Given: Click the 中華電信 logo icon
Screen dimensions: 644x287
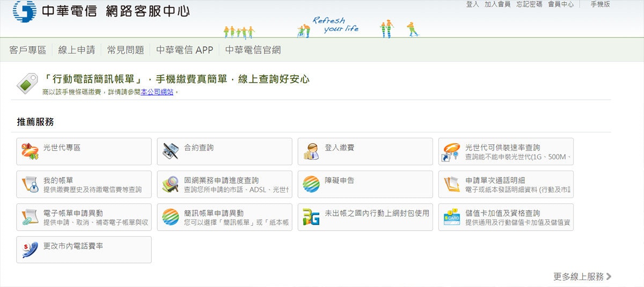Looking at the screenshot, I should click(x=25, y=10).
